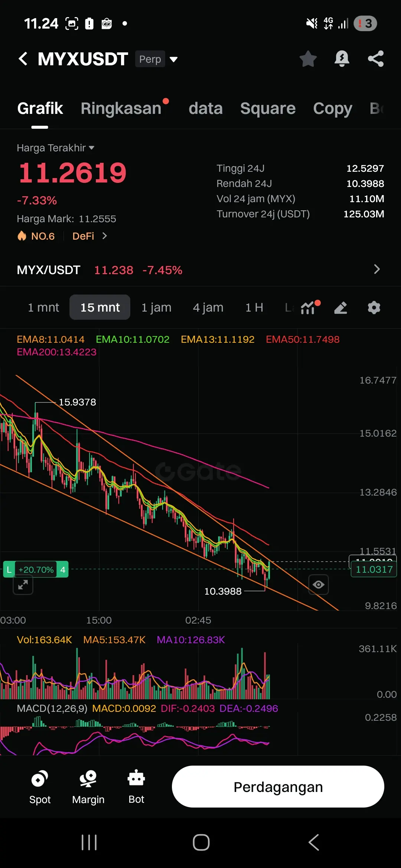Tap the EMA13:11.1192 indicator label
The height and width of the screenshot is (868, 401).
218,339
